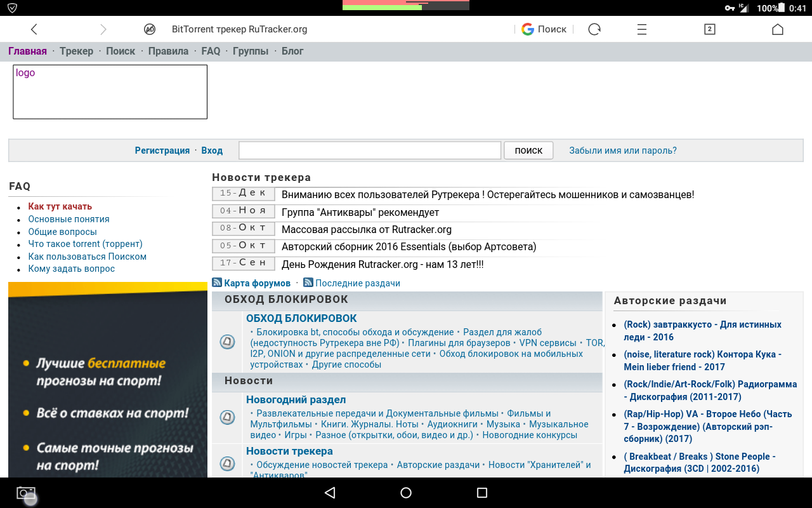Open news День Рождения Rutracker.org
The image size is (812, 508).
[383, 264]
